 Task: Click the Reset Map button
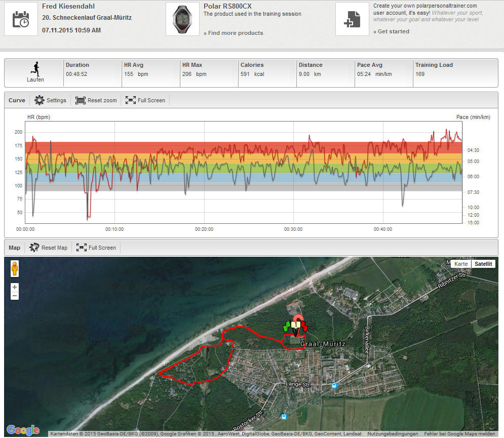pyautogui.click(x=49, y=248)
